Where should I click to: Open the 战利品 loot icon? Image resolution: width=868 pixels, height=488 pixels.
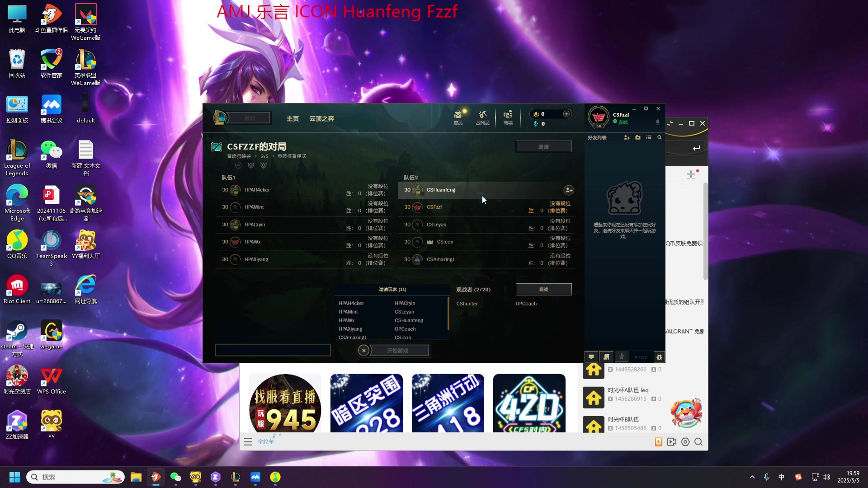pos(482,117)
